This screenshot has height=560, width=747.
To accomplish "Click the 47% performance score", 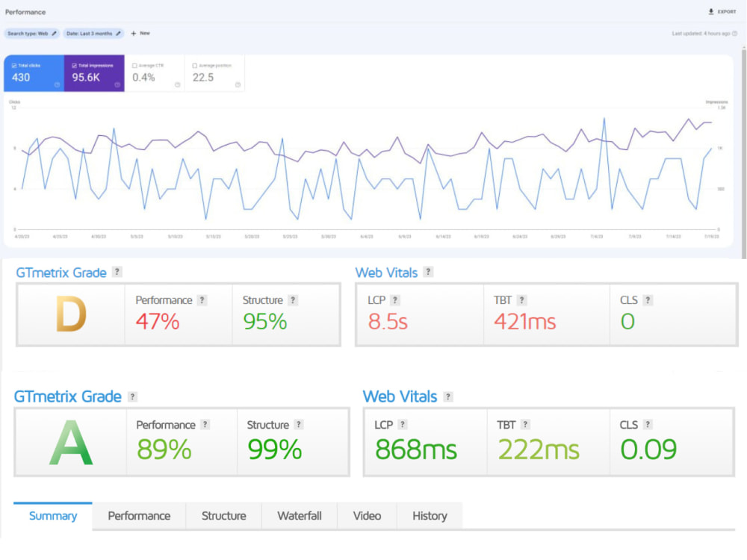I will 158,321.
